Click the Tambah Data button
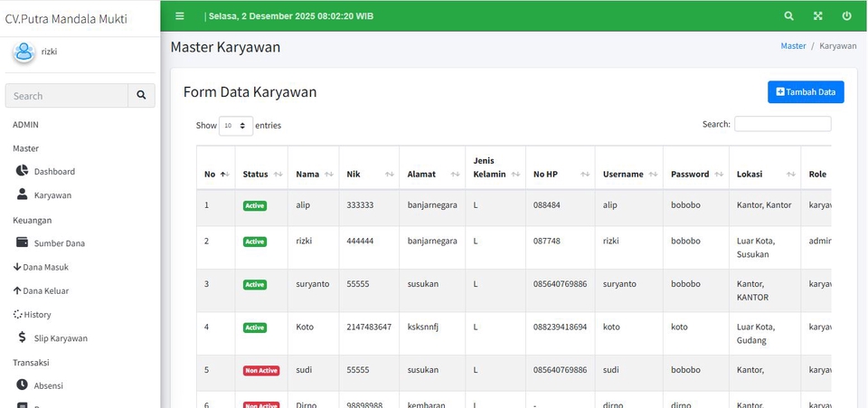 coord(805,91)
